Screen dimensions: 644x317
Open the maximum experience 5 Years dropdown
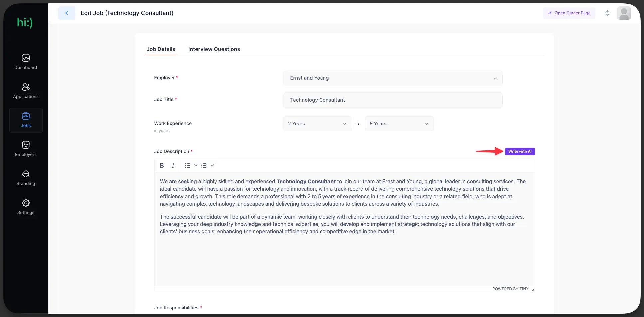click(x=399, y=124)
